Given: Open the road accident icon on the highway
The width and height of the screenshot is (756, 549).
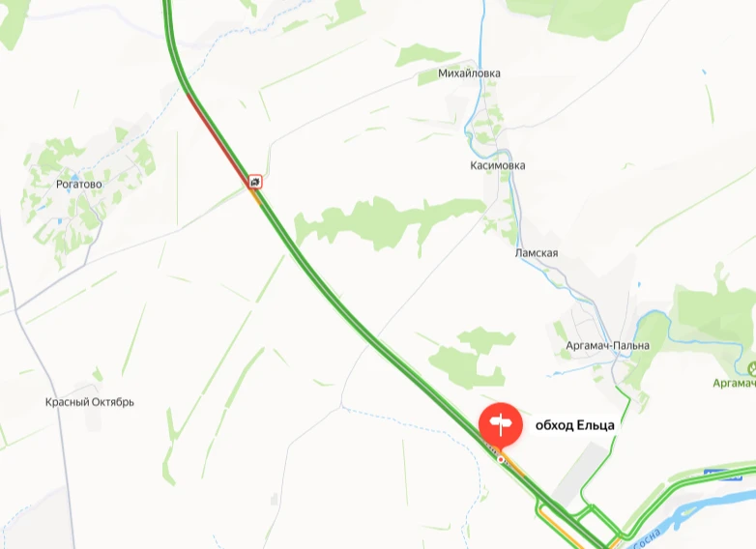Looking at the screenshot, I should click(x=255, y=183).
